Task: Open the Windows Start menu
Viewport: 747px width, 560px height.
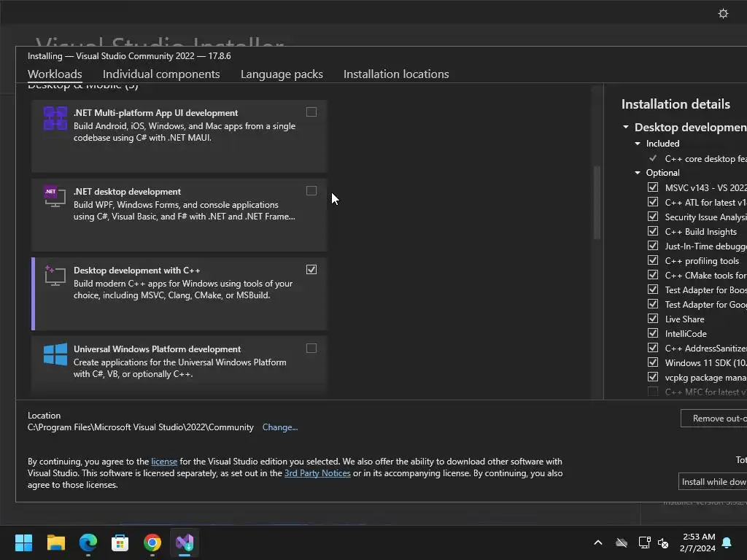Action: pyautogui.click(x=24, y=542)
